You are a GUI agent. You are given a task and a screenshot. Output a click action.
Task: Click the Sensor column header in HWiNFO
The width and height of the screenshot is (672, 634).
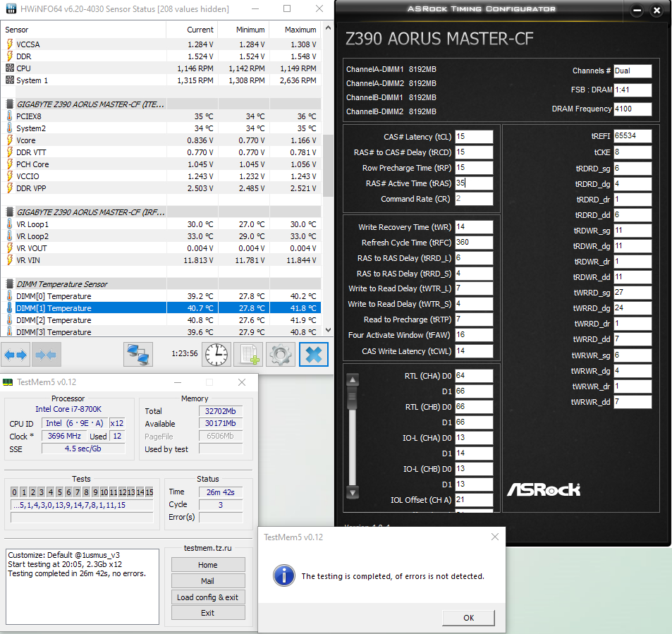pos(84,30)
